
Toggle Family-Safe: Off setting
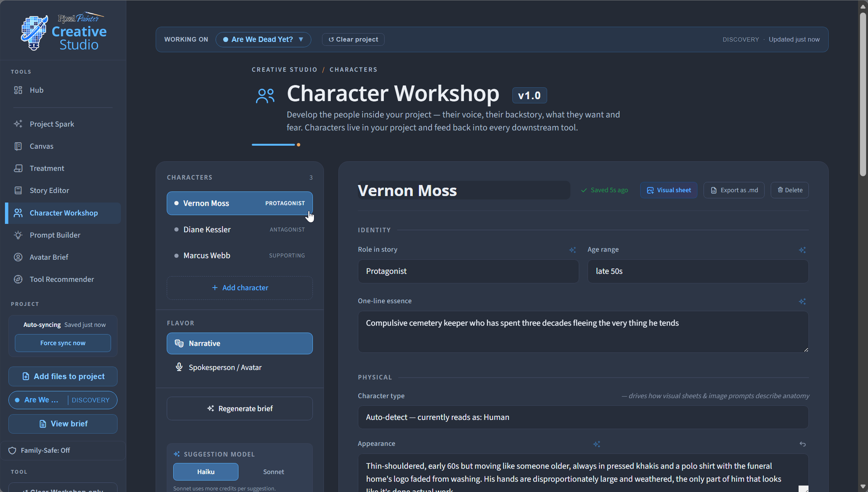tap(63, 450)
